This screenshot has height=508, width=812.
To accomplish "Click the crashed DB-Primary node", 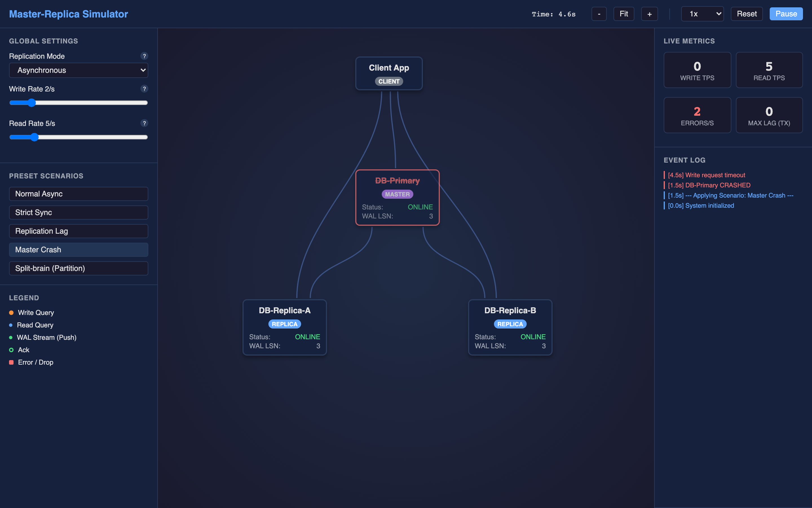I will (397, 198).
